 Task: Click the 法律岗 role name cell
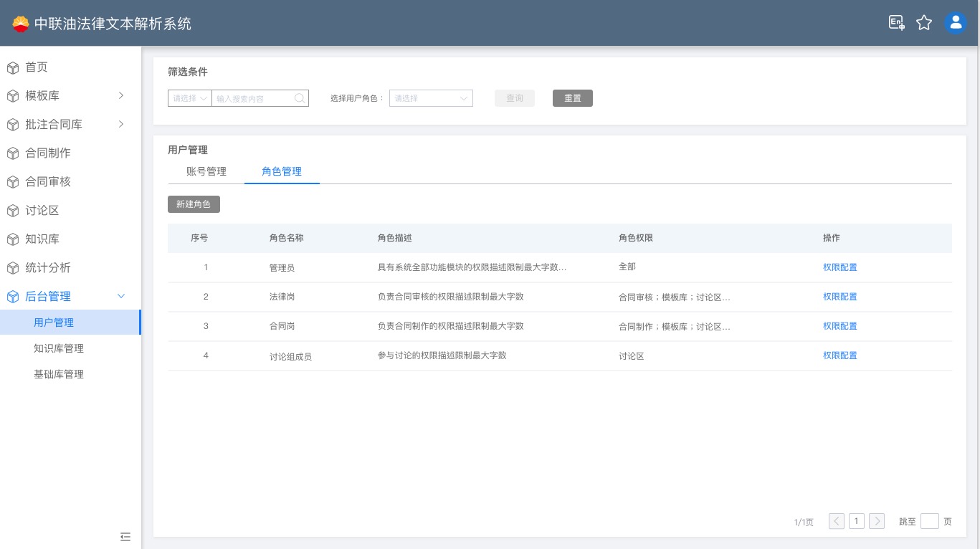pos(282,297)
